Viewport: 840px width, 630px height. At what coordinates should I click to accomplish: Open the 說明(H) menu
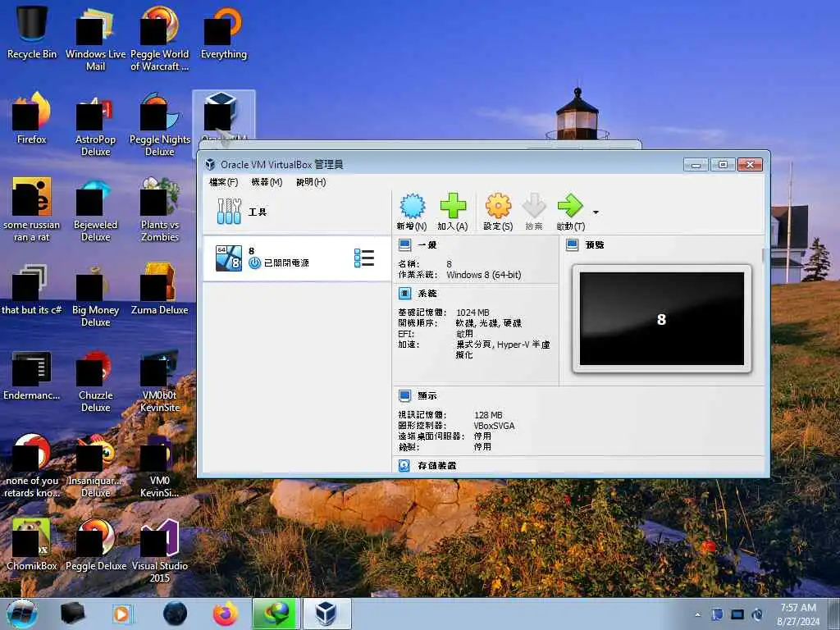311,182
